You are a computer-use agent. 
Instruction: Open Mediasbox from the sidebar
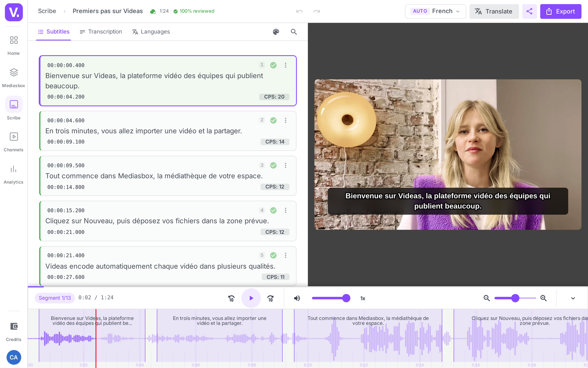point(14,77)
